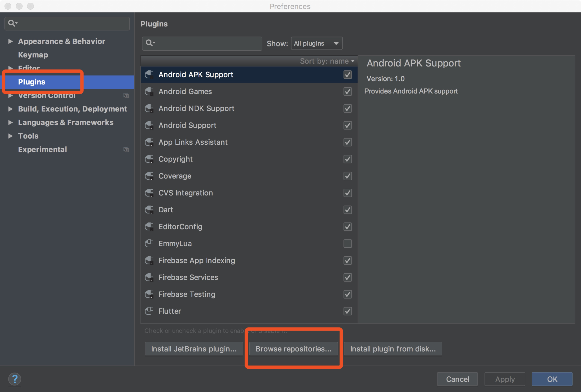Open the Show All plugins dropdown
Viewport: 581px width, 392px height.
[x=316, y=43]
